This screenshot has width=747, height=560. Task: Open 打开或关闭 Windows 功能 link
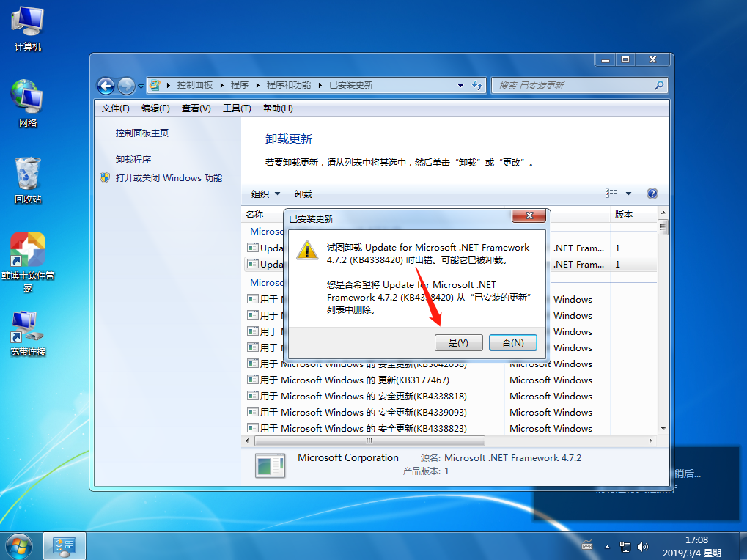click(x=169, y=178)
